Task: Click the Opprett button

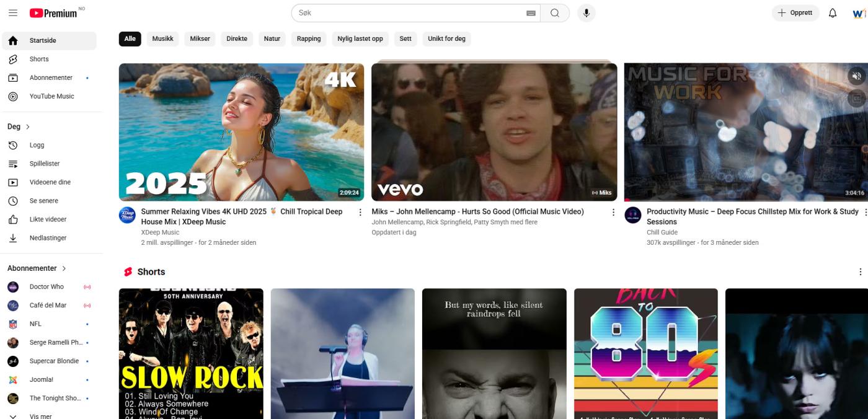Action: (x=795, y=12)
